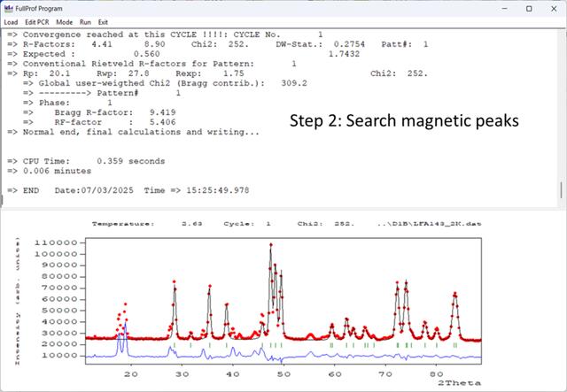Click the plot's Temperature header label
The width and height of the screenshot is (567, 392).
click(x=123, y=224)
